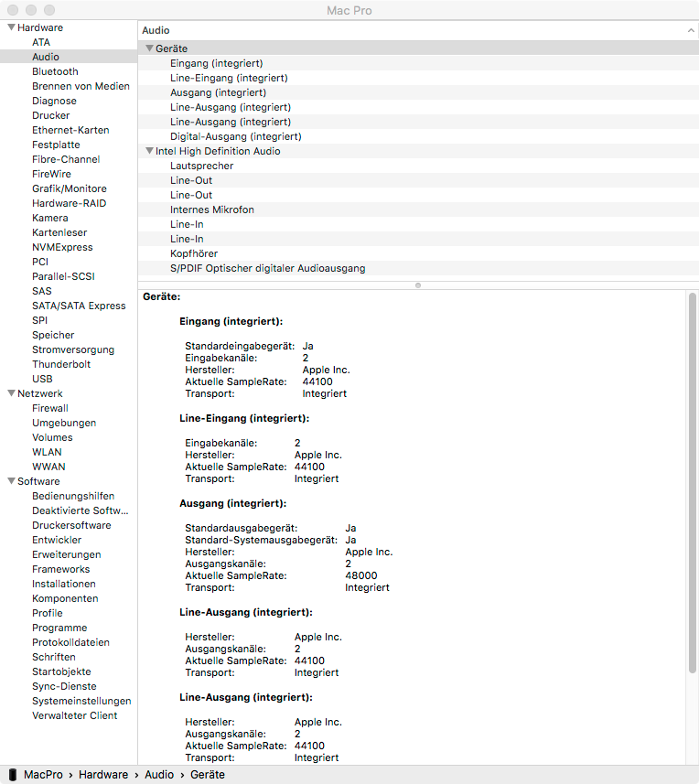699x784 pixels.
Task: Select FireWire in the sidebar
Action: click(51, 174)
